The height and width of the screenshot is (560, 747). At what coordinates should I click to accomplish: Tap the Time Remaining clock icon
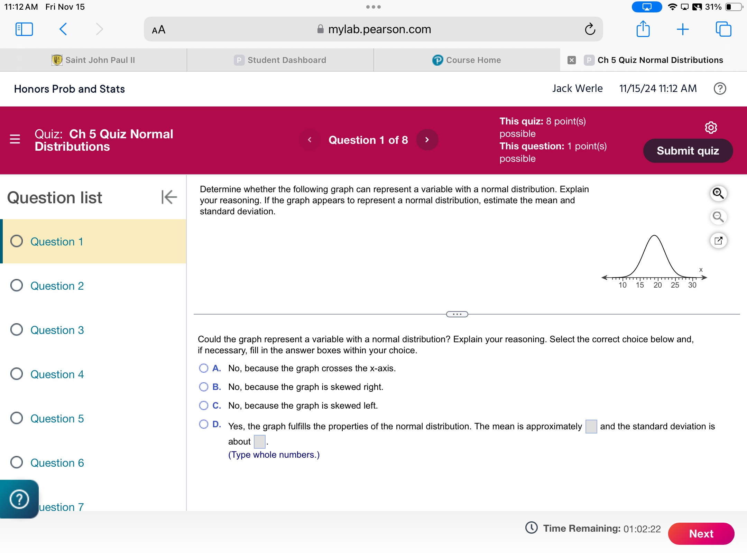click(532, 528)
